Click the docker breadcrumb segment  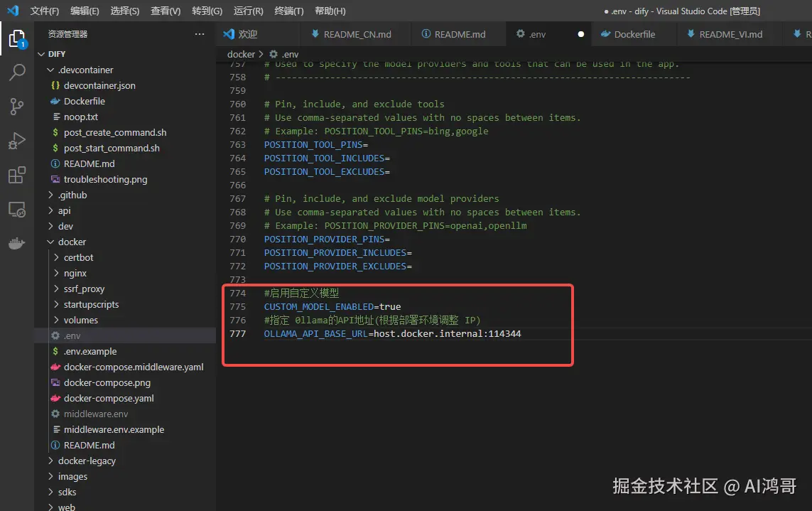click(241, 54)
